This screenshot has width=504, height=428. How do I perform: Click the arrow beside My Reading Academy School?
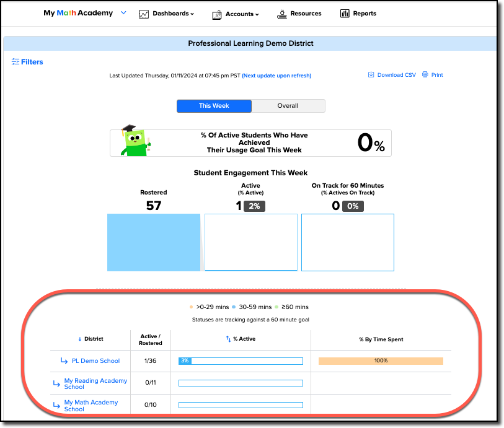(56, 383)
